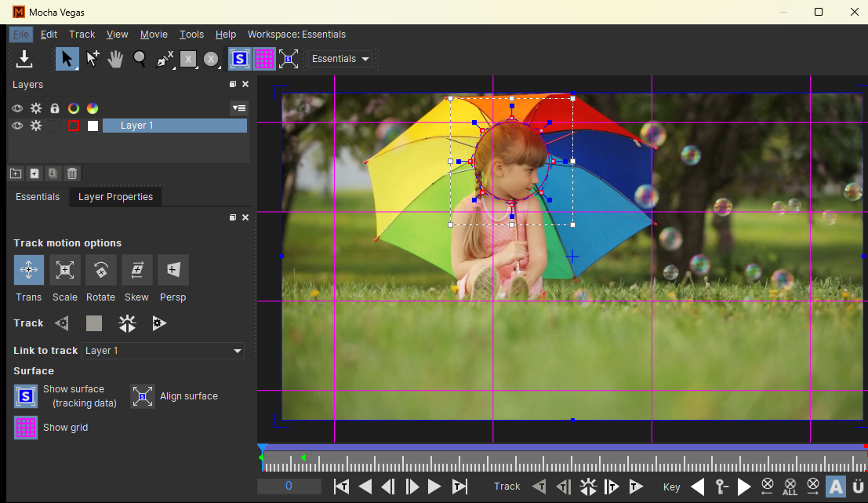Toggle Show grid in Surface section
The height and width of the screenshot is (503, 868).
[x=25, y=428]
